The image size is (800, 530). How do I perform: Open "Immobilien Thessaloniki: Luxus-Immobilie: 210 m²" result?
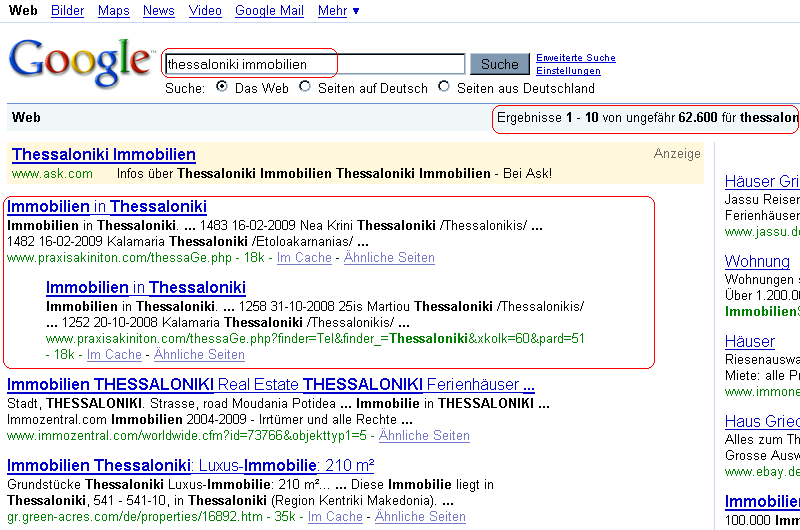(x=191, y=465)
